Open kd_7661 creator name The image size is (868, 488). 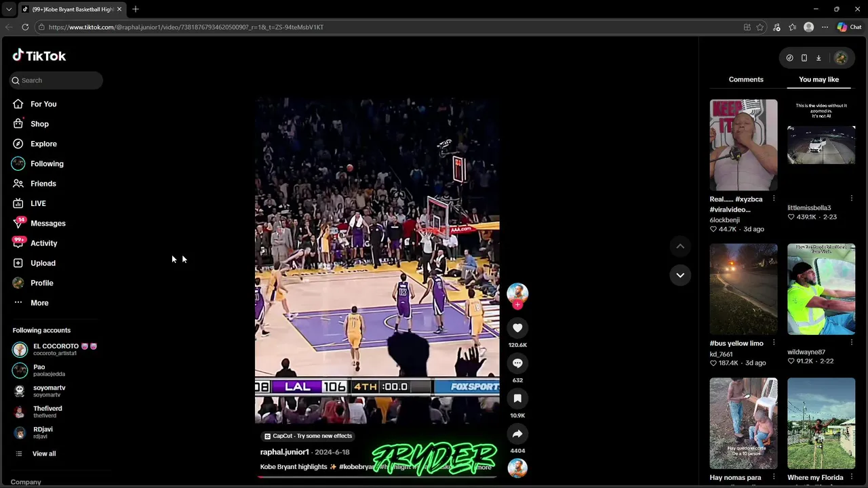pyautogui.click(x=721, y=354)
